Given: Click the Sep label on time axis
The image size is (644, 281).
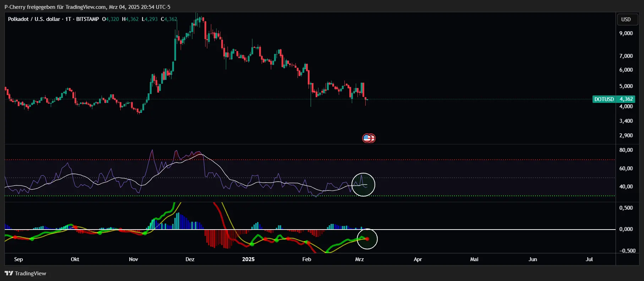Looking at the screenshot, I should click(x=18, y=259).
